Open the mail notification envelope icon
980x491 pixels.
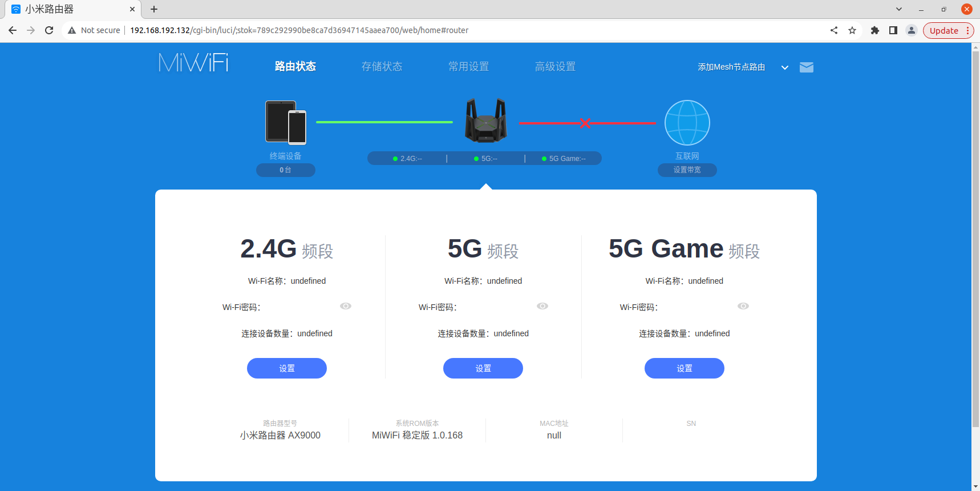tap(807, 67)
